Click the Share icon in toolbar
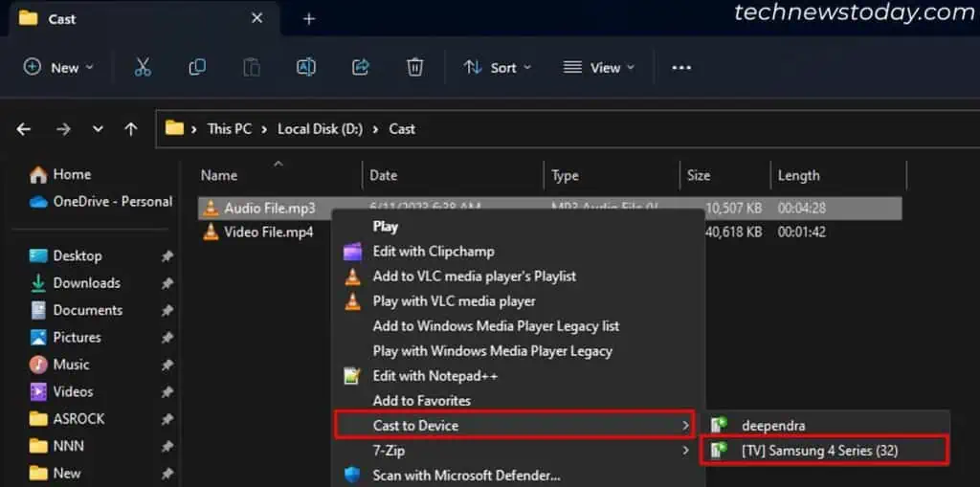 (361, 67)
